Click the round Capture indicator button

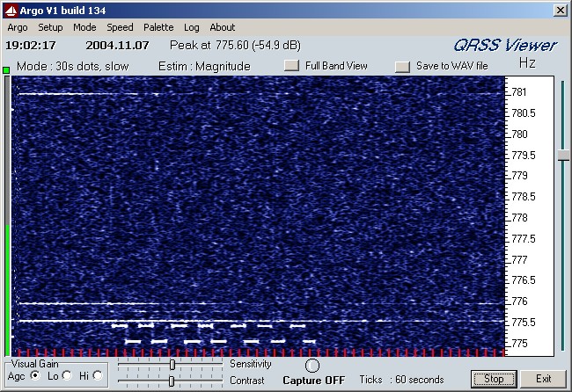click(312, 366)
